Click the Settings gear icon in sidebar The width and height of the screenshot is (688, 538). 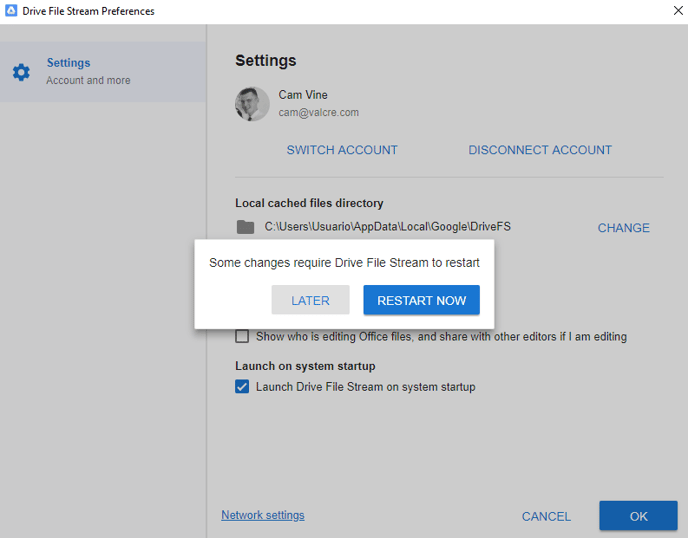(x=21, y=72)
